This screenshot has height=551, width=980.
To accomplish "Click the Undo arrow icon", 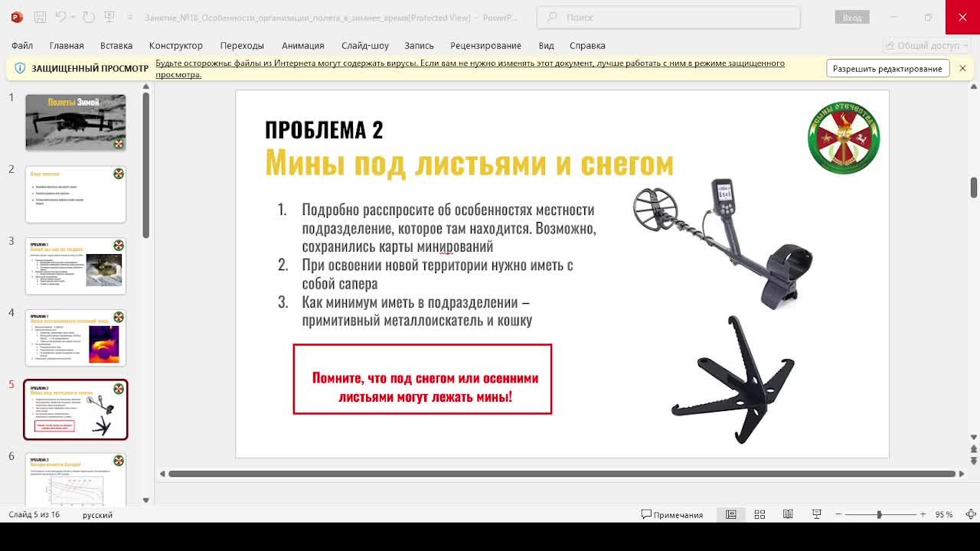I will [60, 17].
